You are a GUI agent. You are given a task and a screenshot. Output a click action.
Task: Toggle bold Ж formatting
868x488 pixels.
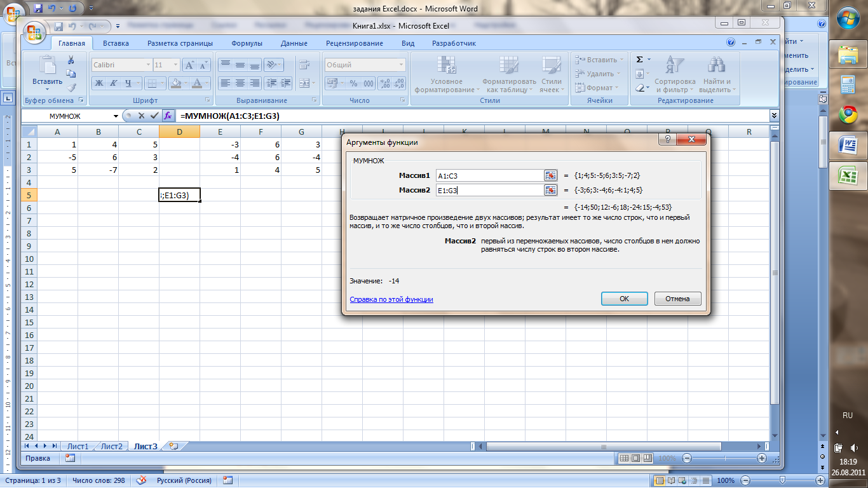pos(98,83)
